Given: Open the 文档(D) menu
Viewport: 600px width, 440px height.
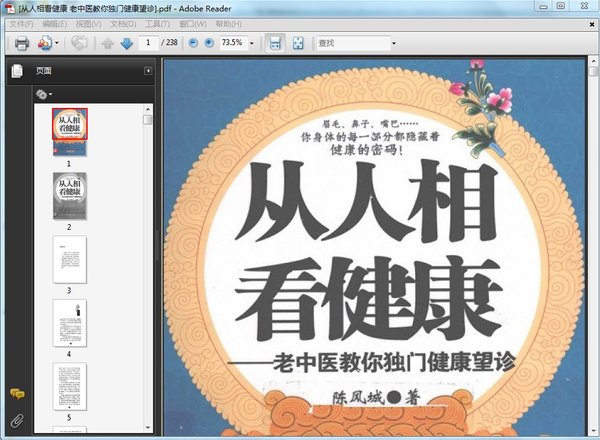Looking at the screenshot, I should [x=123, y=24].
